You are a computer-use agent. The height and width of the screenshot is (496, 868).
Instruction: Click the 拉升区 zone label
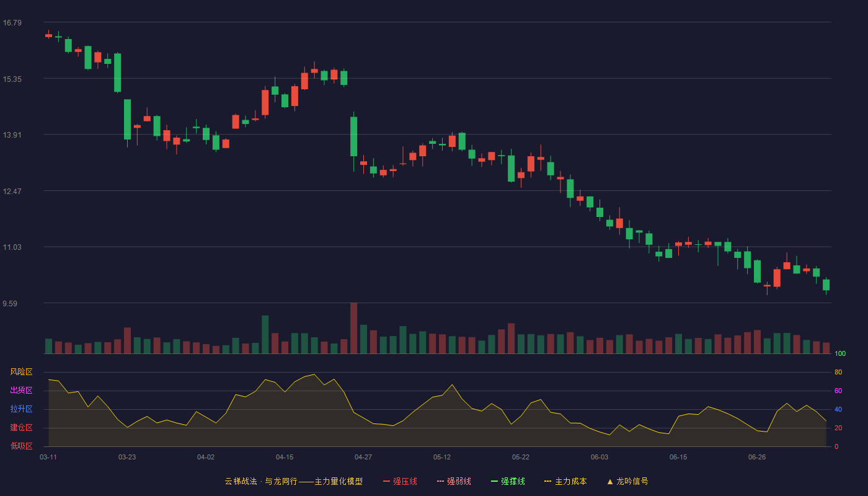coord(21,409)
